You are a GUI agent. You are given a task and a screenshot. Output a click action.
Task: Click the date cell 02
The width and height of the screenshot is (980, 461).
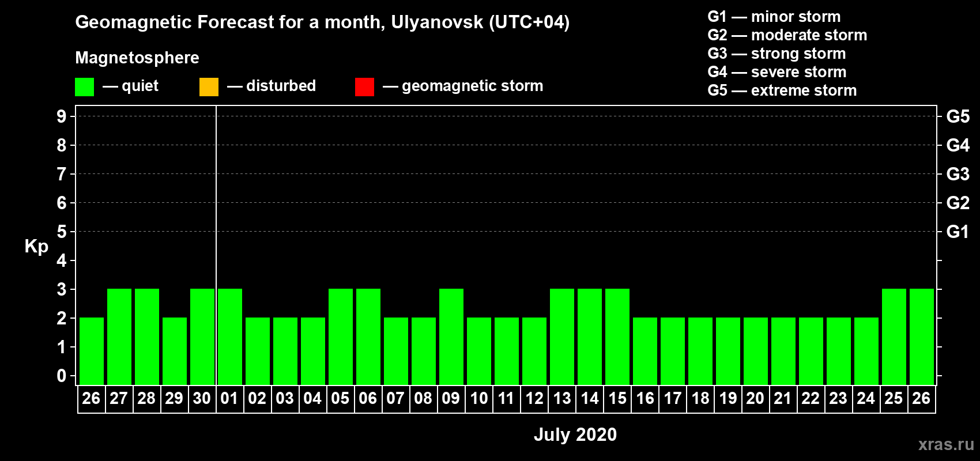[257, 399]
